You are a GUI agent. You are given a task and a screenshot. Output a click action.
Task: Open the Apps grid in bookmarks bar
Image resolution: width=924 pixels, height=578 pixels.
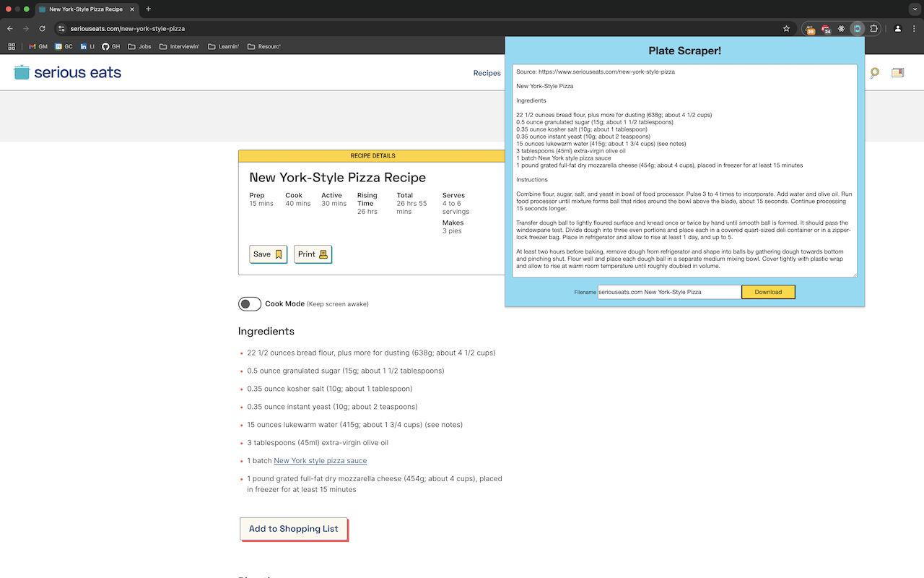[12, 47]
